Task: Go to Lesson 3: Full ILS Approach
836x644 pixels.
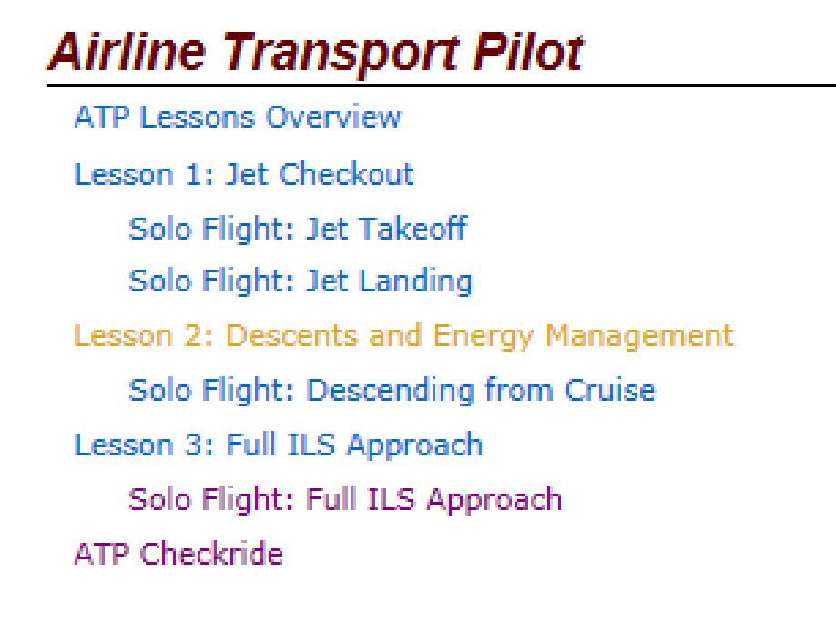Action: pos(278,445)
